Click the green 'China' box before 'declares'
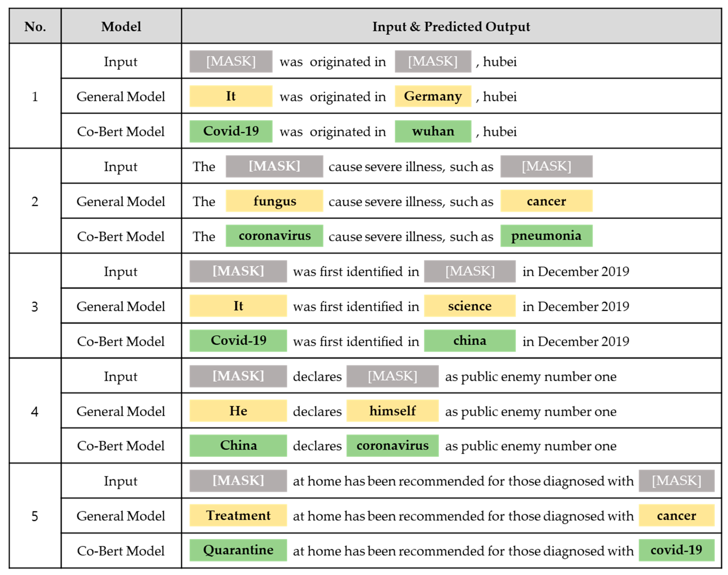 pos(238,445)
